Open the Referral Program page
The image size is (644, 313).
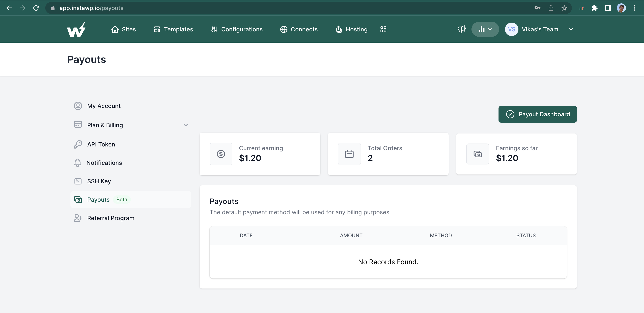[110, 218]
